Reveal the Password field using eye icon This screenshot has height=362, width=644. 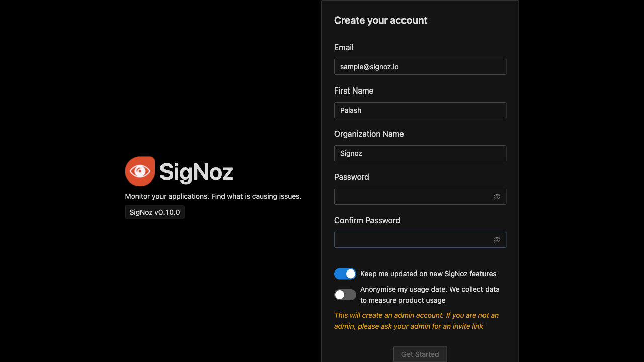coord(497,197)
